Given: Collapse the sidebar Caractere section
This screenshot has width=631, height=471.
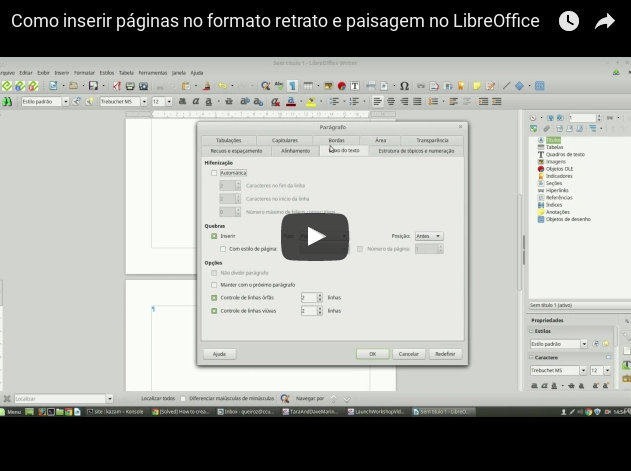Looking at the screenshot, I should point(531,357).
